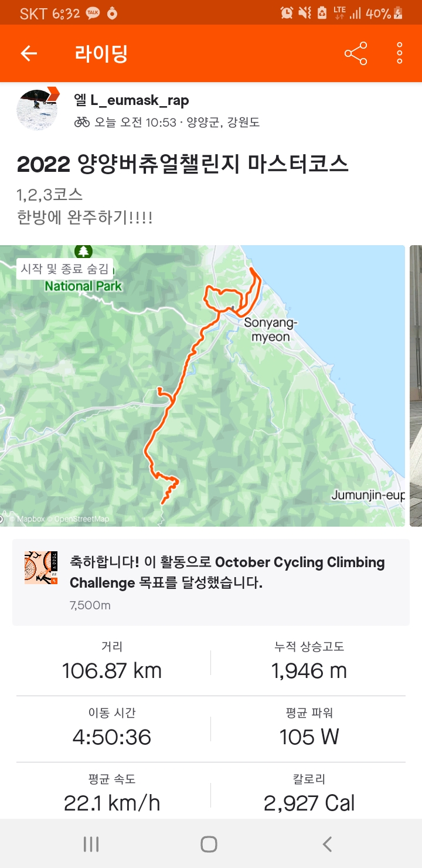Open the athlete profile picture
The width and height of the screenshot is (422, 868).
(38, 108)
